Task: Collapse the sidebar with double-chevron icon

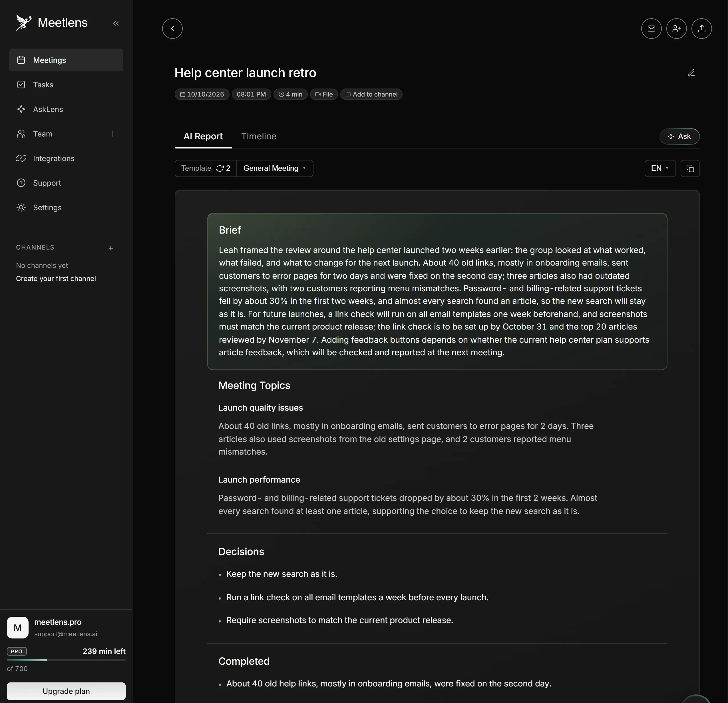Action: [116, 23]
